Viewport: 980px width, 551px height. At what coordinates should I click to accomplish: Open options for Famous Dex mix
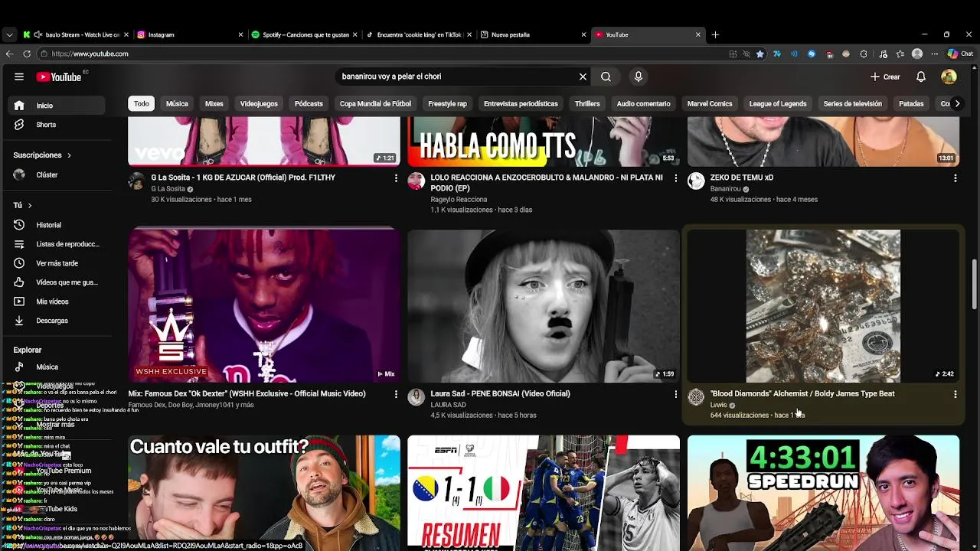point(396,394)
